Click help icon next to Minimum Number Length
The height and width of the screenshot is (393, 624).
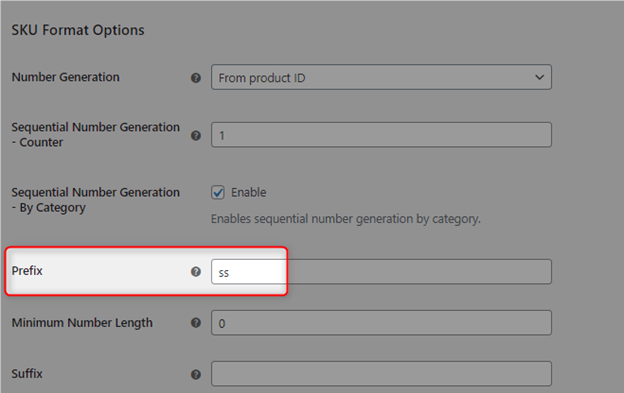point(195,323)
